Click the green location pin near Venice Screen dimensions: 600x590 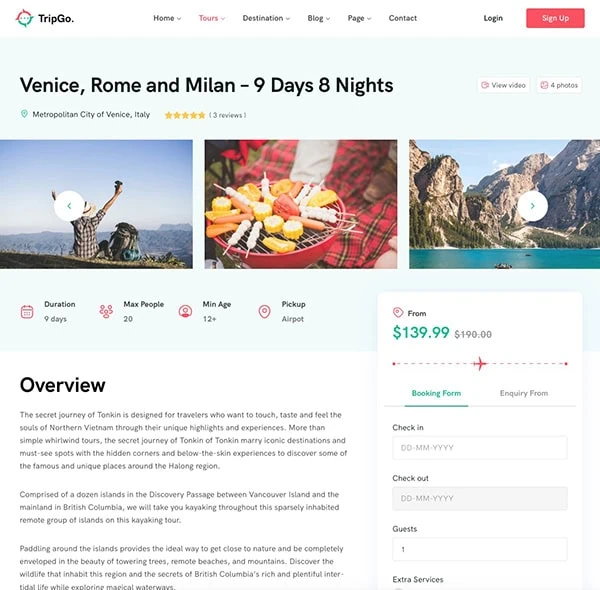point(24,114)
